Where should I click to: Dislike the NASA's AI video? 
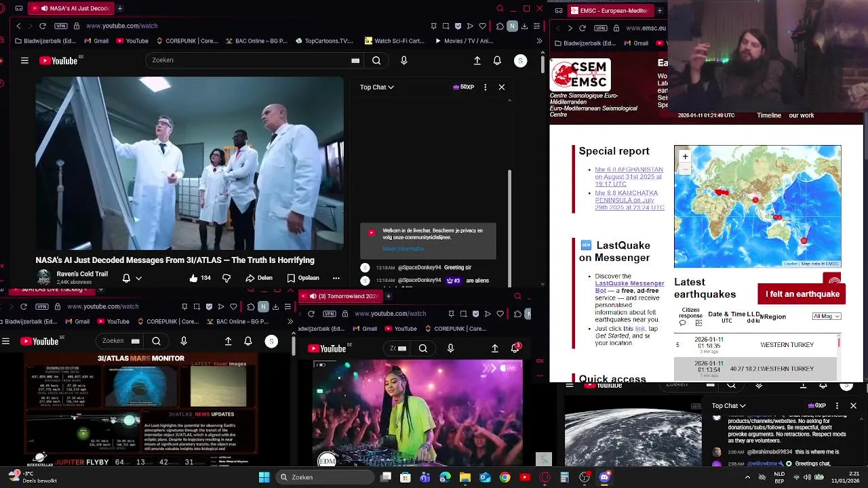[226, 278]
